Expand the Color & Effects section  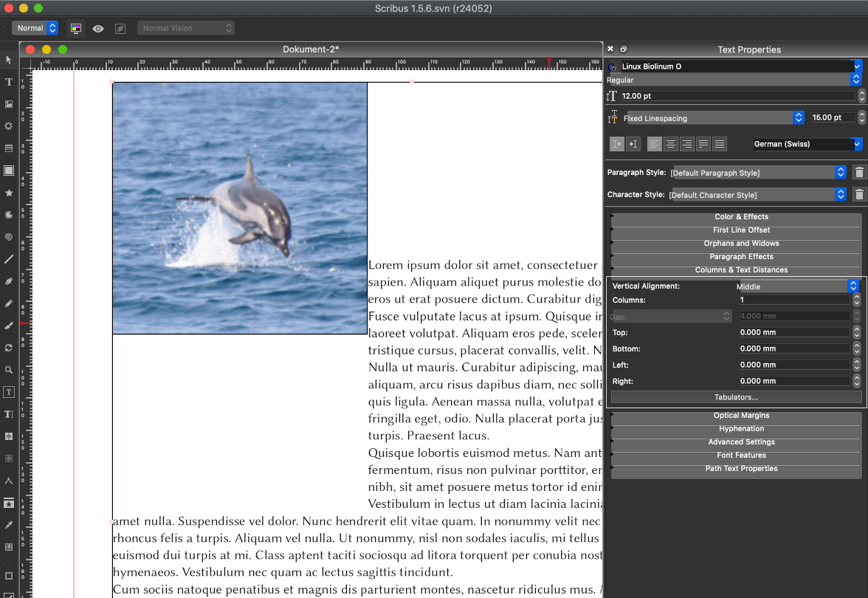(740, 217)
